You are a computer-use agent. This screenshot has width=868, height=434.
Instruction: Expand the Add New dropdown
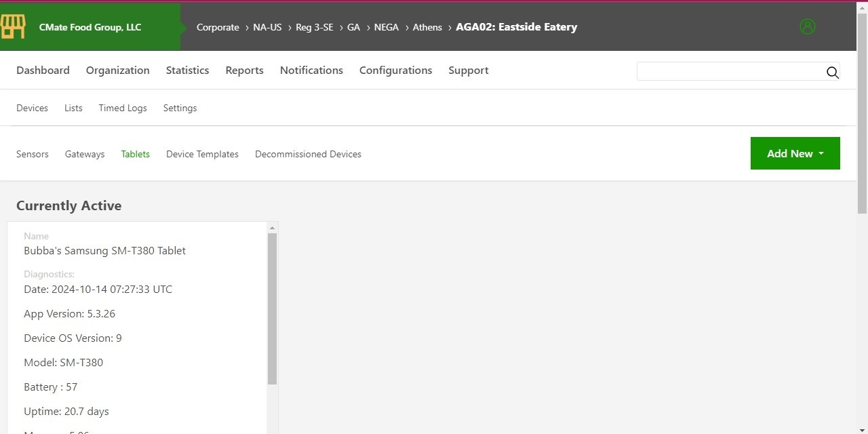[x=795, y=153]
